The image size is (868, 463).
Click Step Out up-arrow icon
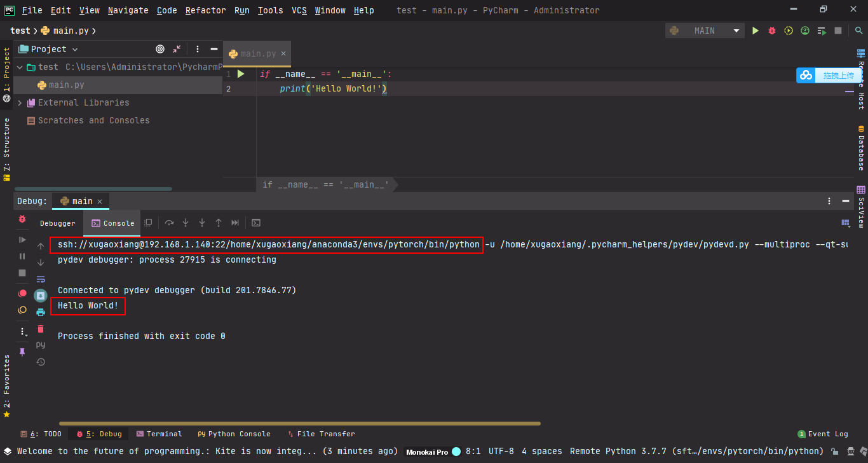click(x=219, y=223)
